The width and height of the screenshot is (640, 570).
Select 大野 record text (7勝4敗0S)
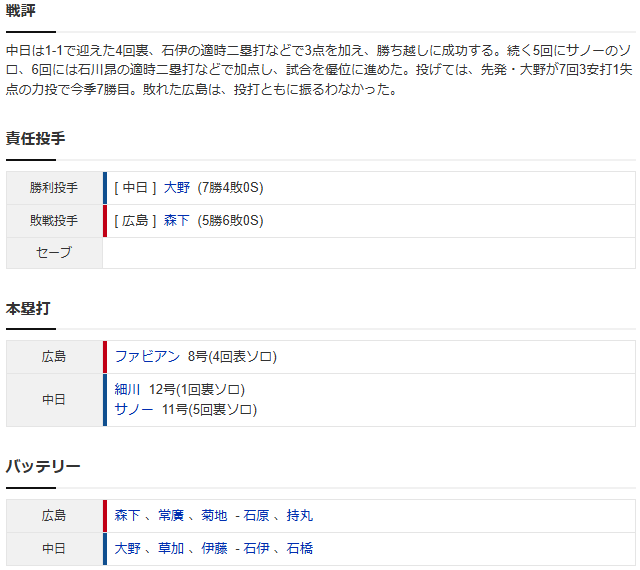(231, 188)
